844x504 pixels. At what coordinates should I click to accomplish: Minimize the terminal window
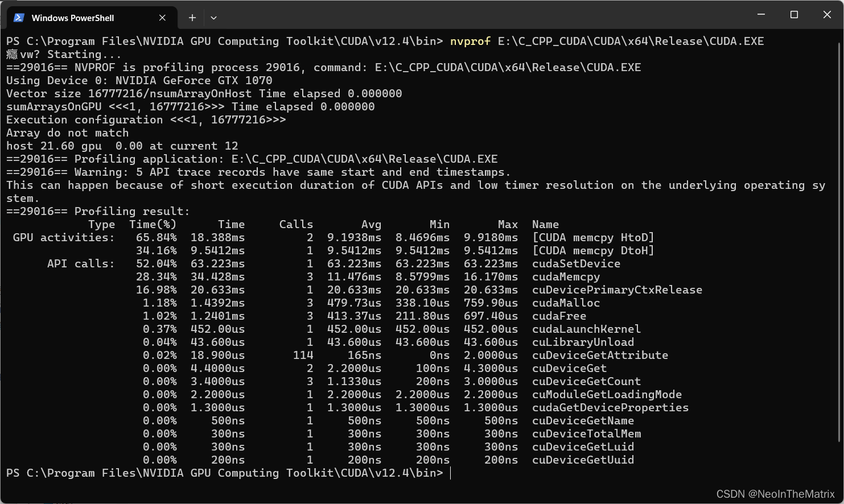point(761,14)
